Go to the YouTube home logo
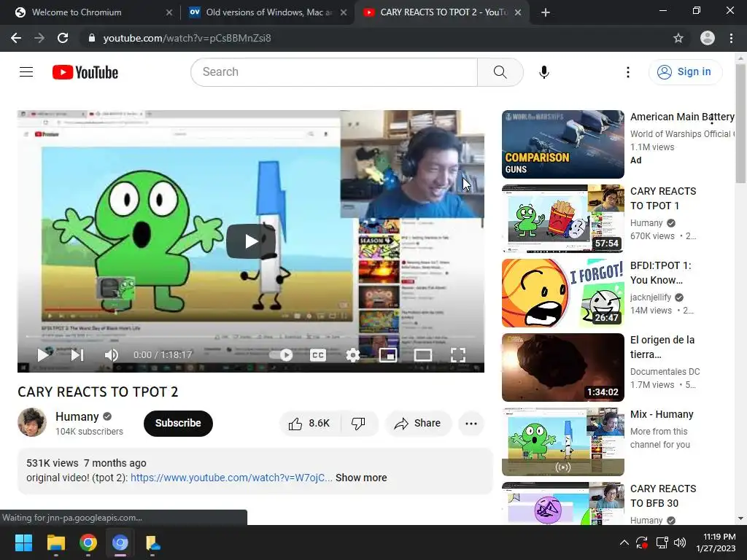Image resolution: width=747 pixels, height=560 pixels. click(85, 72)
